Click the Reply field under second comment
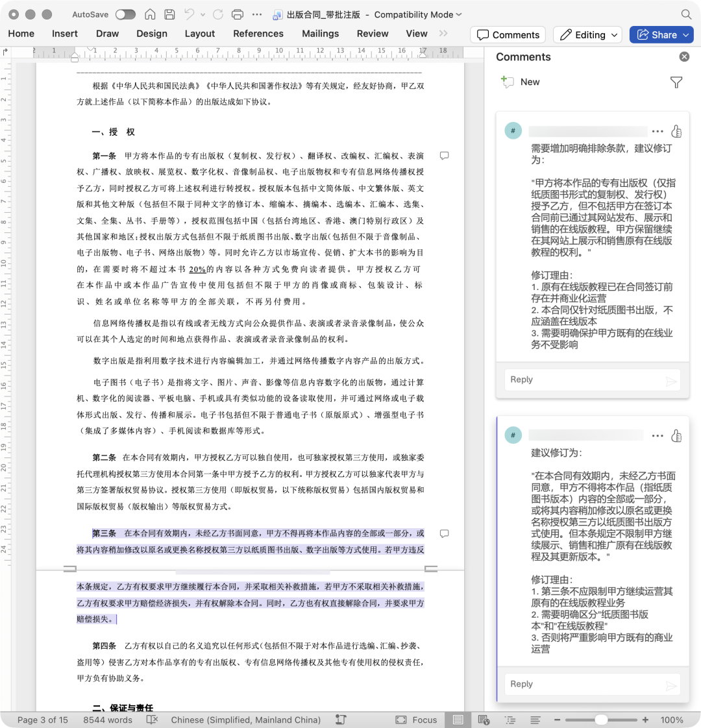Viewport: 701px width, 728px height. pos(593,685)
